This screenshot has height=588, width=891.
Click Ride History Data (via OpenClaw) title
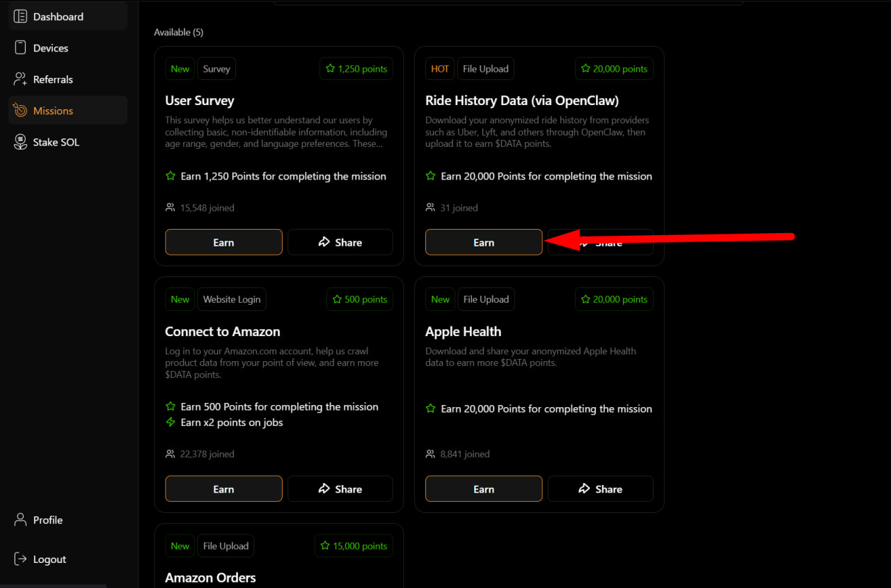tap(522, 101)
